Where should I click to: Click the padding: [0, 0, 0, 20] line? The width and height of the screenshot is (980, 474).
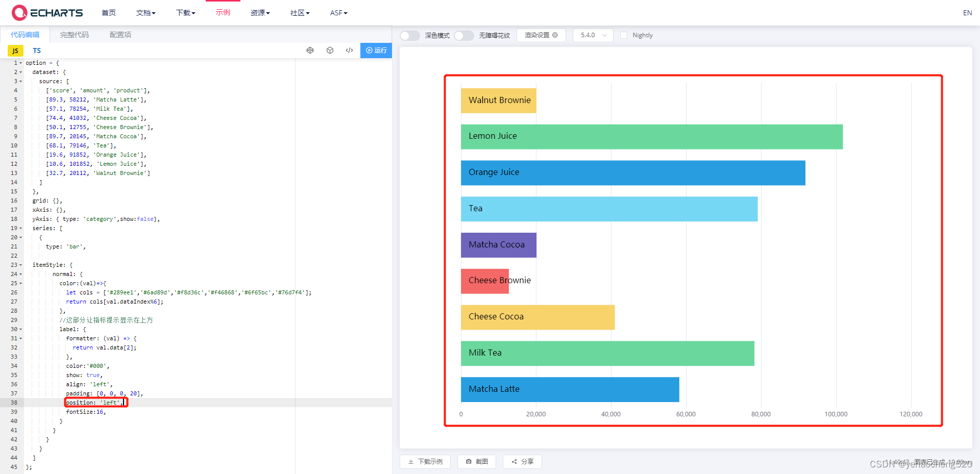[105, 393]
